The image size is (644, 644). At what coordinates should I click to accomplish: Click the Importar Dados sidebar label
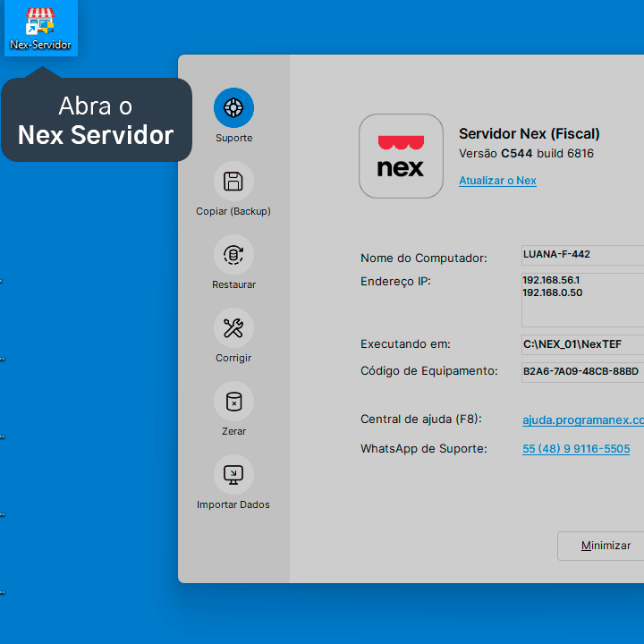pyautogui.click(x=233, y=504)
